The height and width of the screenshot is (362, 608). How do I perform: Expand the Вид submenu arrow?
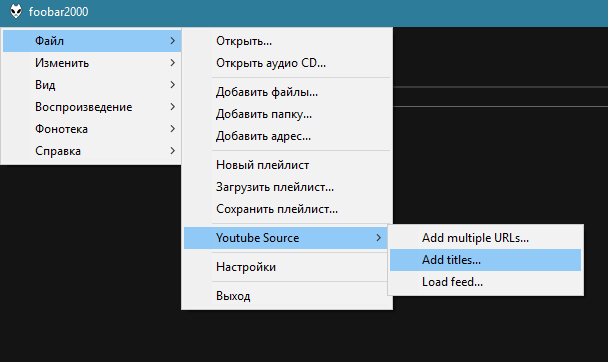173,84
